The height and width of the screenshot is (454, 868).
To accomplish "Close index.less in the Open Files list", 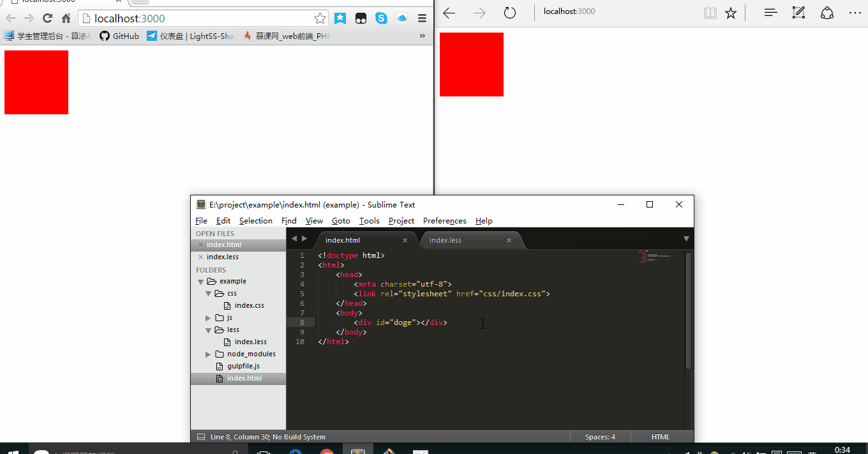I will point(200,257).
